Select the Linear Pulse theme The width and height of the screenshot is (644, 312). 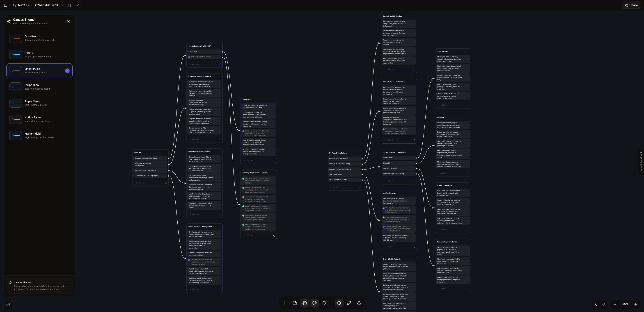coord(39,71)
